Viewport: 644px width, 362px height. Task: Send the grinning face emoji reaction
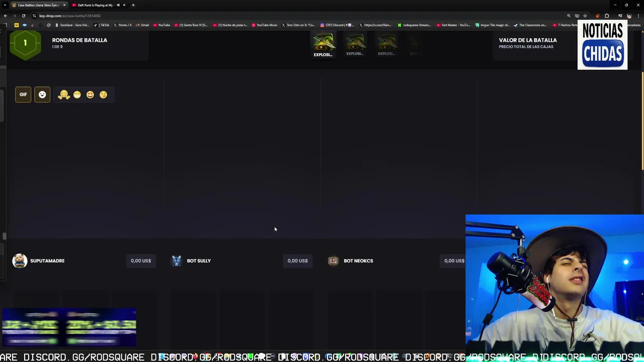click(77, 95)
